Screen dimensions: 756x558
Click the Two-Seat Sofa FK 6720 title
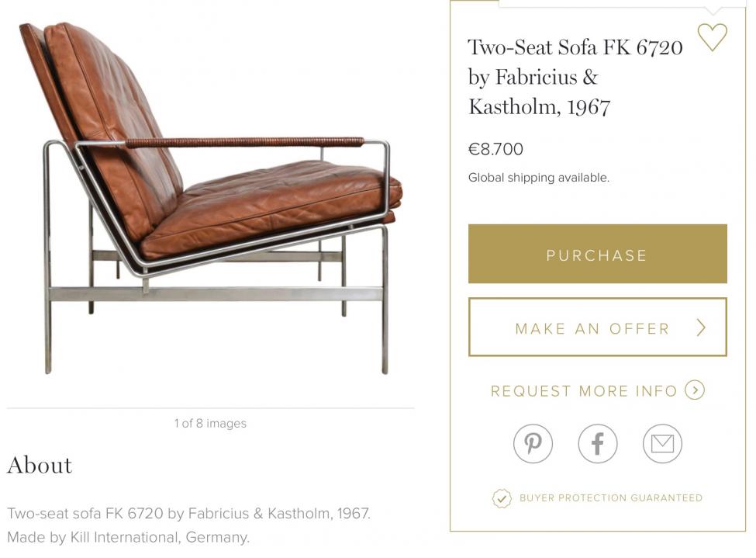point(575,76)
